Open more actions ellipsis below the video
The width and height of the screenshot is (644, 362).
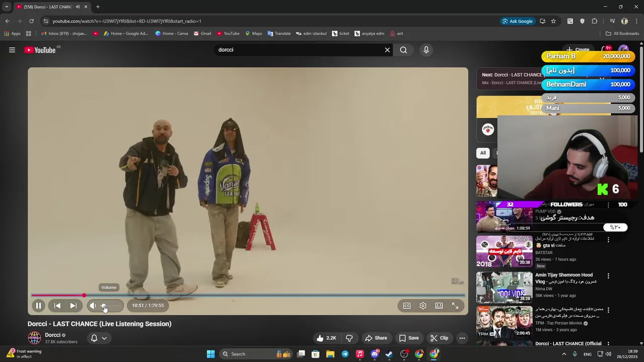pos(462,338)
